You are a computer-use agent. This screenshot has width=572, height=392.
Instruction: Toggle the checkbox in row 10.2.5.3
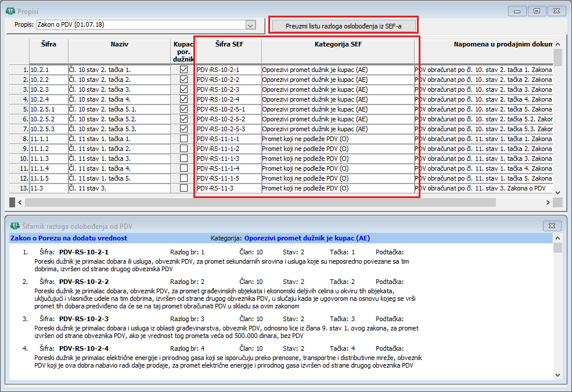[184, 129]
